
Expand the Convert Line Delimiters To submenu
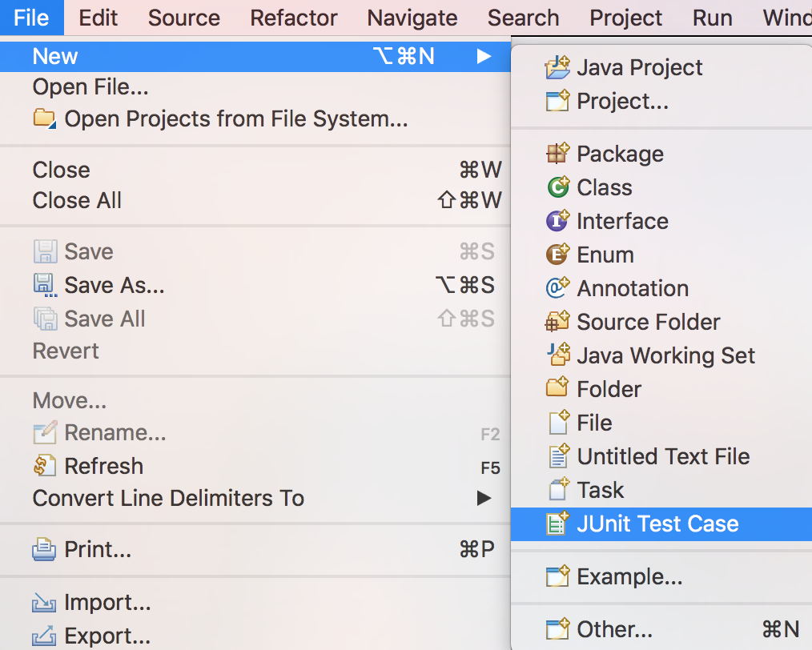pyautogui.click(x=484, y=498)
